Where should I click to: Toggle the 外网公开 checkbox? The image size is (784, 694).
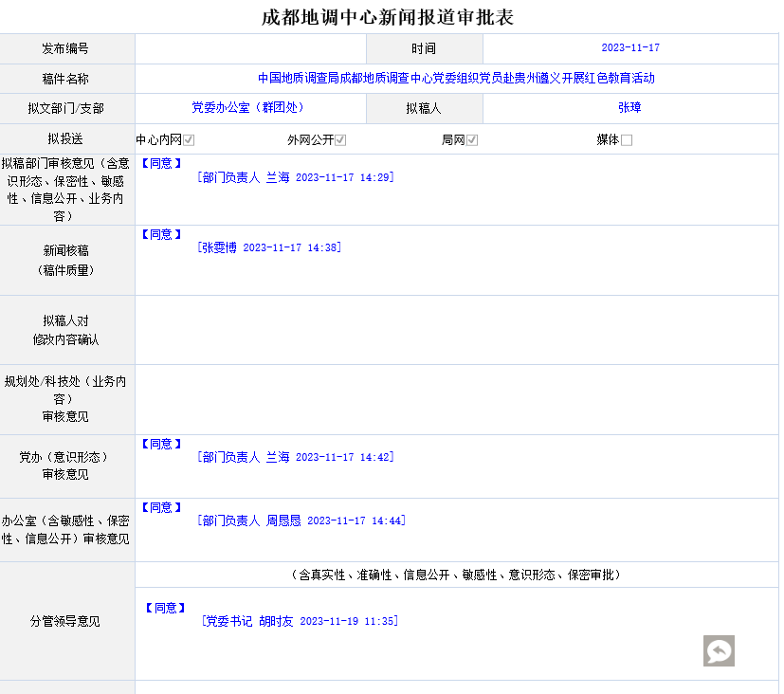(x=340, y=140)
